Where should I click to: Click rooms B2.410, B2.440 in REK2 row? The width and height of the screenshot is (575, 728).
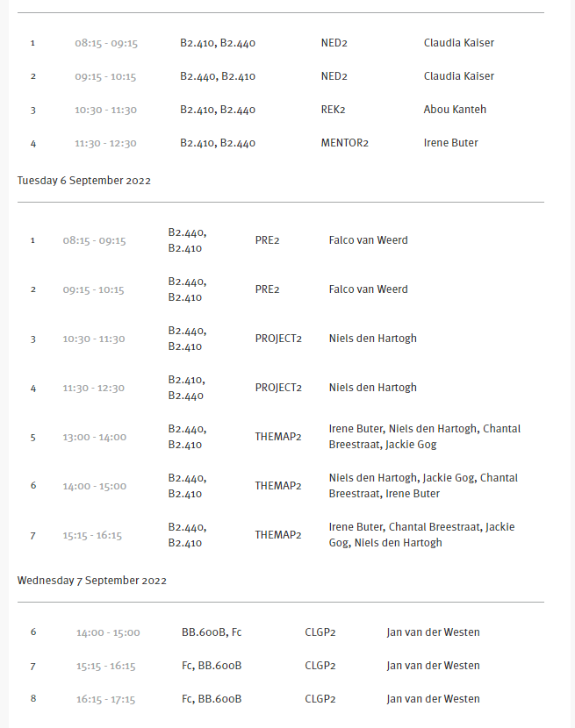coord(218,110)
